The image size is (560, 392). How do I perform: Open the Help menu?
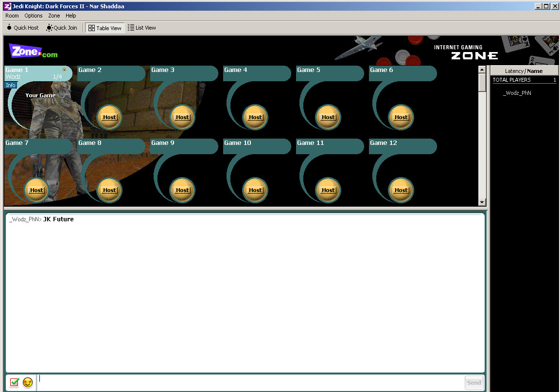tap(70, 16)
